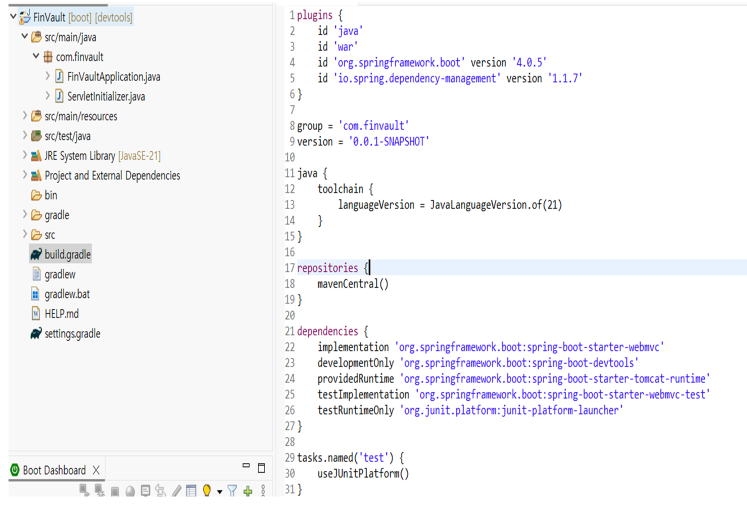Show Properties view table icon
This screenshot has height=526, width=747.
click(x=191, y=491)
